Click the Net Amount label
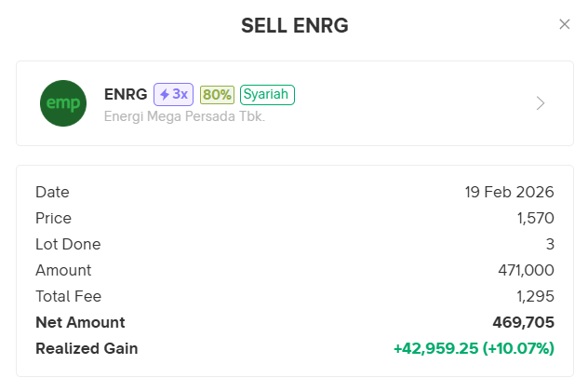This screenshot has height=391, width=588. (x=80, y=322)
